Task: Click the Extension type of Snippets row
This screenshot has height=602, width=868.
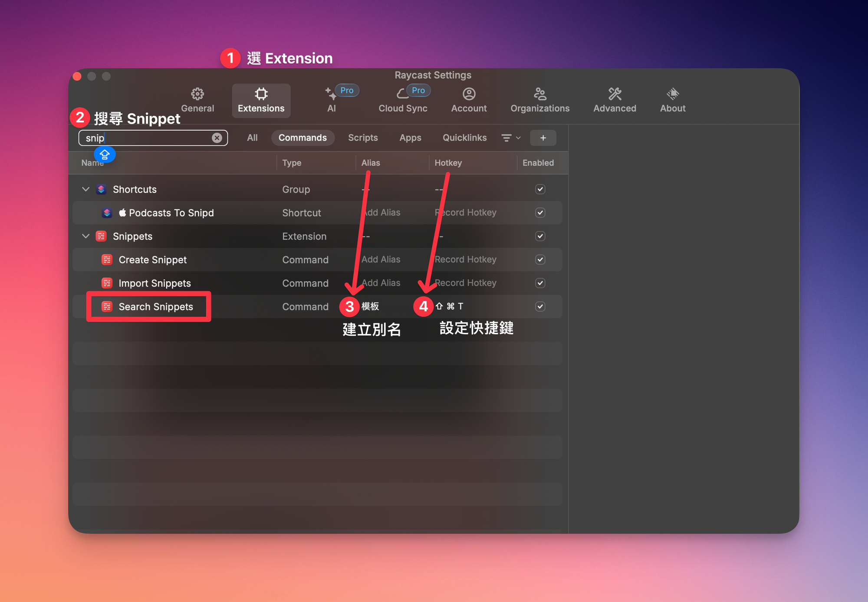Action: coord(304,236)
